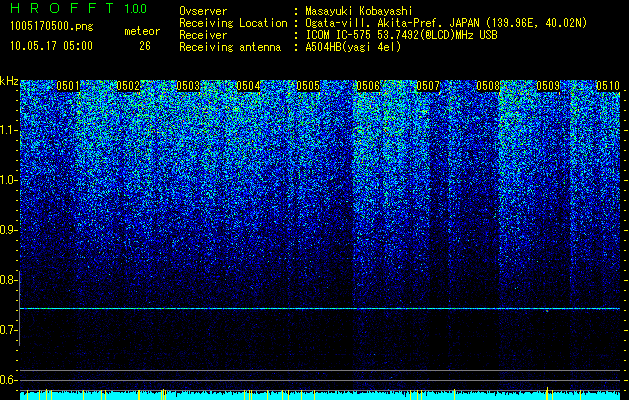
Task: Click the version number 1.00
Action: [135, 8]
